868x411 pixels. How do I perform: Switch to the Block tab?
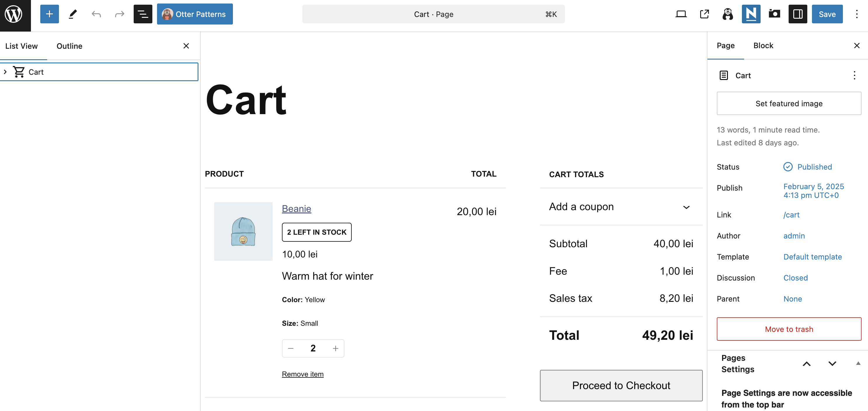(x=763, y=46)
